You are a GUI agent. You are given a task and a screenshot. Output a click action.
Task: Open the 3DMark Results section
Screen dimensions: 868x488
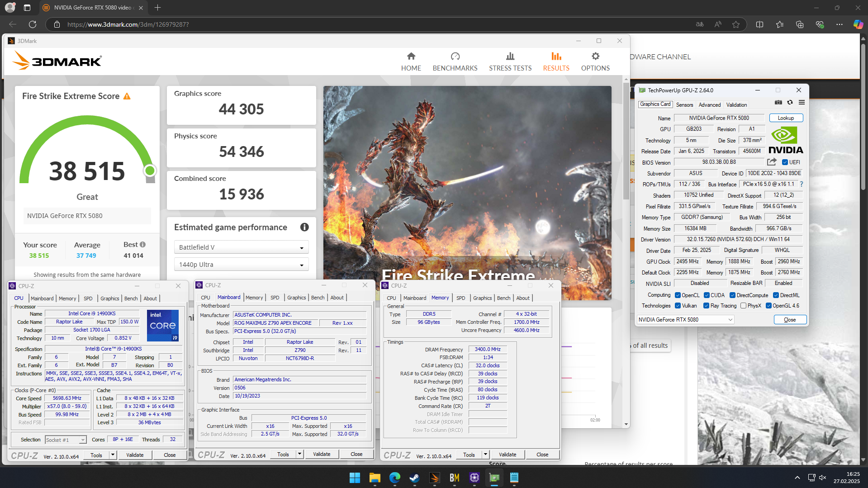click(x=556, y=62)
